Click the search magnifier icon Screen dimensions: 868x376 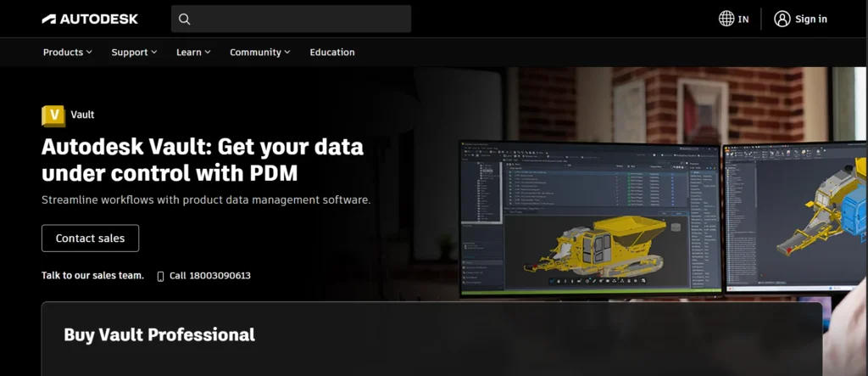pos(184,19)
